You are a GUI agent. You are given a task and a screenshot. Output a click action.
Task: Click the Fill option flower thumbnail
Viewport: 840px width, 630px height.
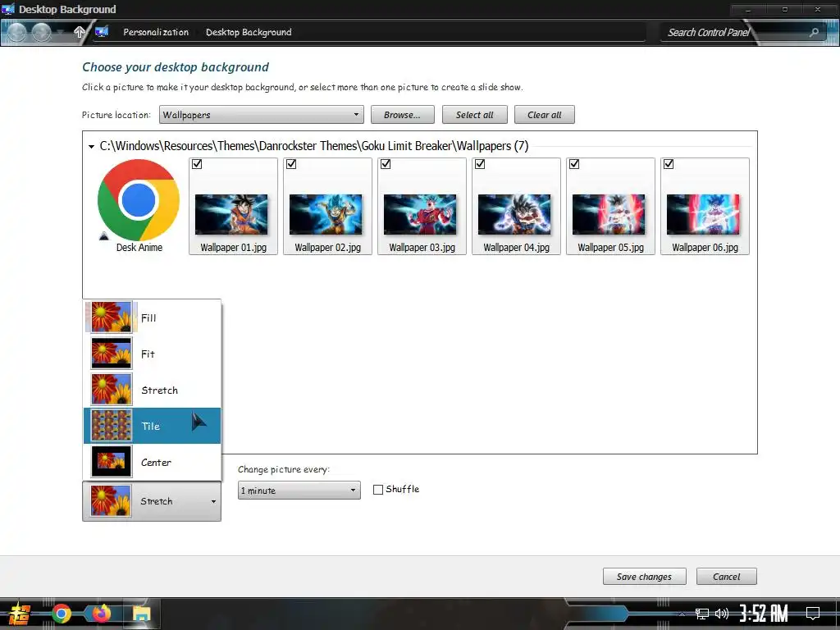(x=111, y=317)
